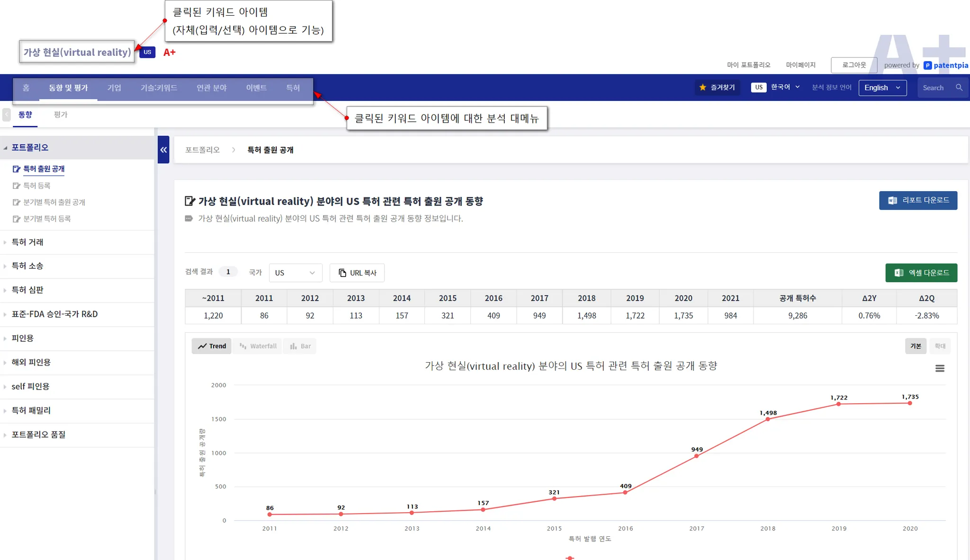
Task: Click the left arrow beside 동향 tab
Action: 7,115
